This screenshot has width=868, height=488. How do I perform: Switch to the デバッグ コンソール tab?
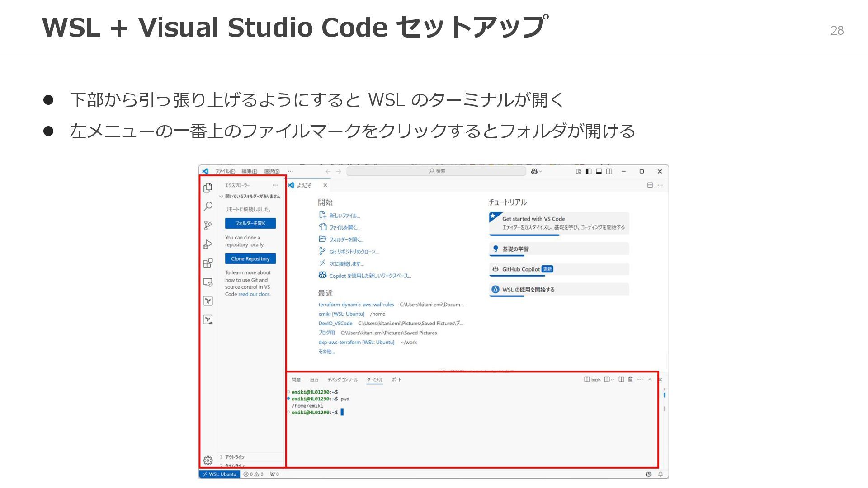(x=343, y=380)
